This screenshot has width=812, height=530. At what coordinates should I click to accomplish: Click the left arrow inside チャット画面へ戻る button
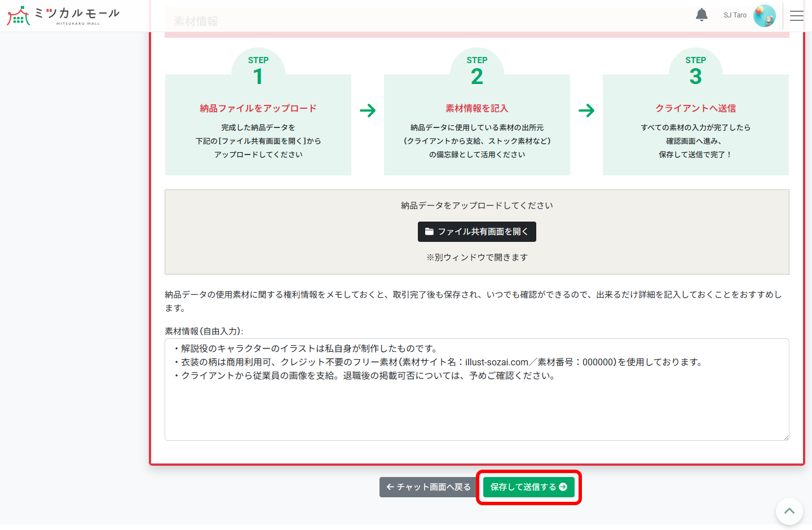[390, 487]
